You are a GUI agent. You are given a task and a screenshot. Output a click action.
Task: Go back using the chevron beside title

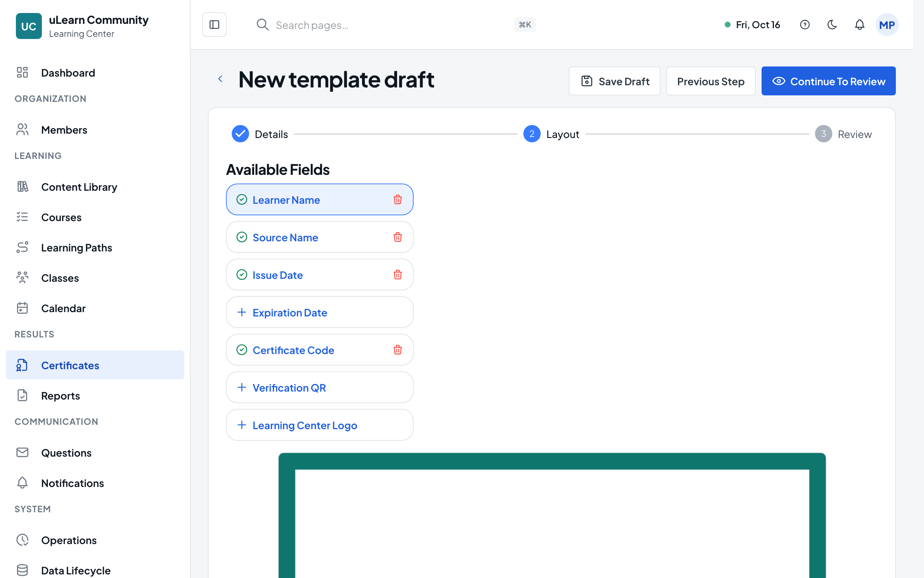(x=220, y=79)
